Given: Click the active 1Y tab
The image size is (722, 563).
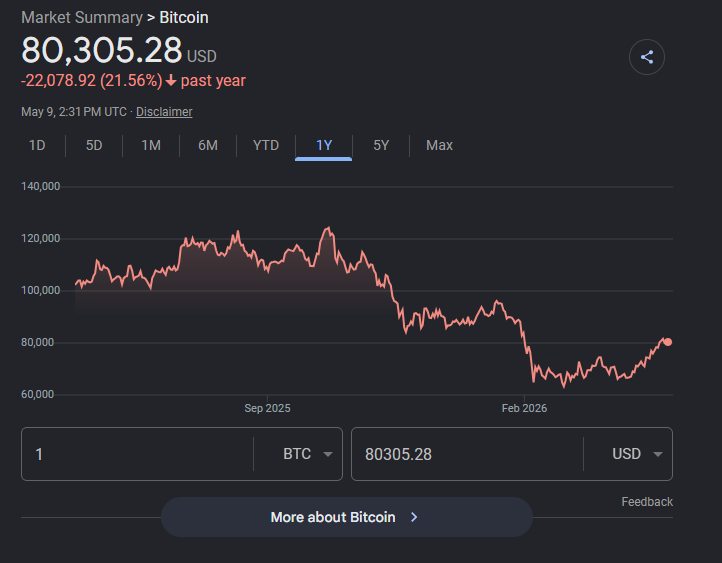Looking at the screenshot, I should tap(324, 145).
